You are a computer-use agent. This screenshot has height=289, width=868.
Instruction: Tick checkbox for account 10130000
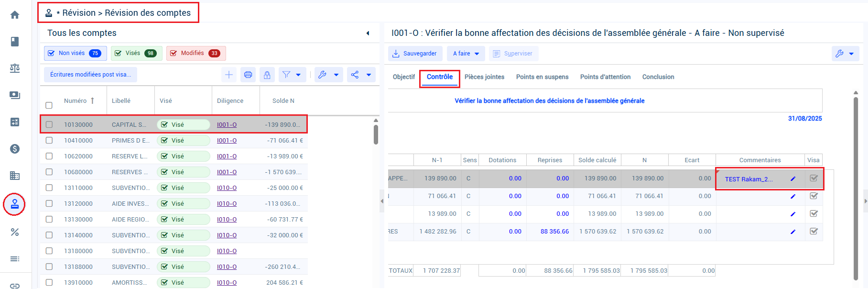[x=49, y=124]
